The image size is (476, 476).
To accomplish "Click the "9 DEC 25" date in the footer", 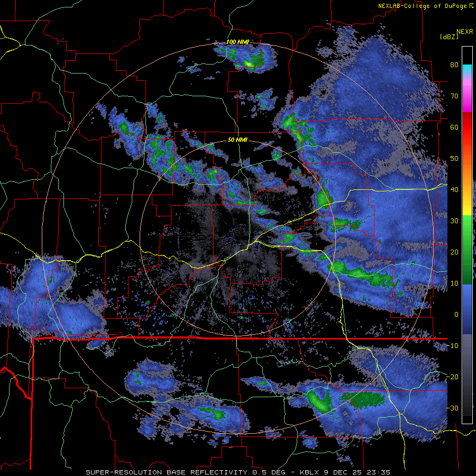I will 343,472.
